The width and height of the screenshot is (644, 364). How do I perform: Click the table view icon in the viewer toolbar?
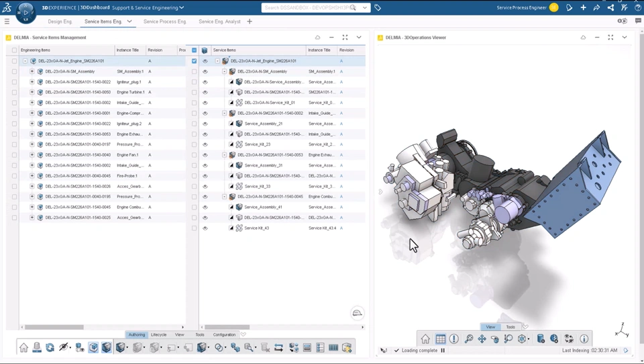[440, 339]
